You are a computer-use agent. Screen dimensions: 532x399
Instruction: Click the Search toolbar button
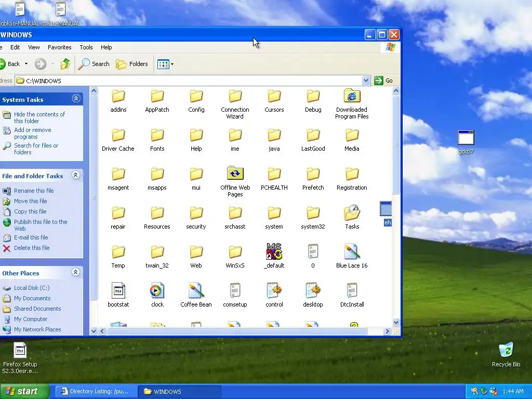(x=94, y=64)
